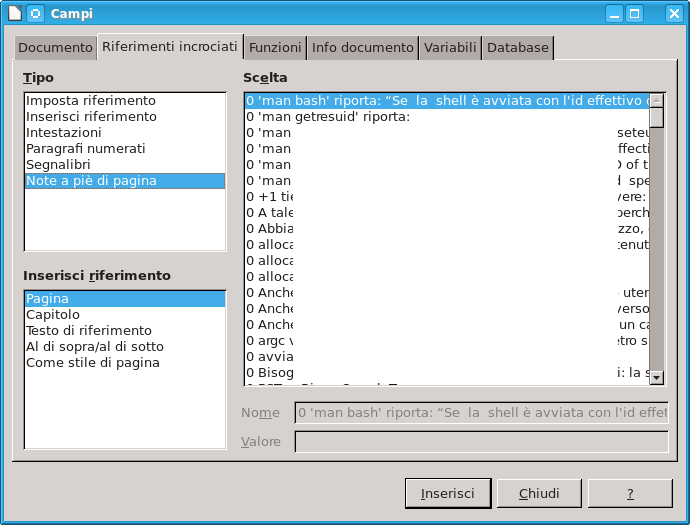Click the document icon in the title bar
The width and height of the screenshot is (690, 525).
click(13, 13)
